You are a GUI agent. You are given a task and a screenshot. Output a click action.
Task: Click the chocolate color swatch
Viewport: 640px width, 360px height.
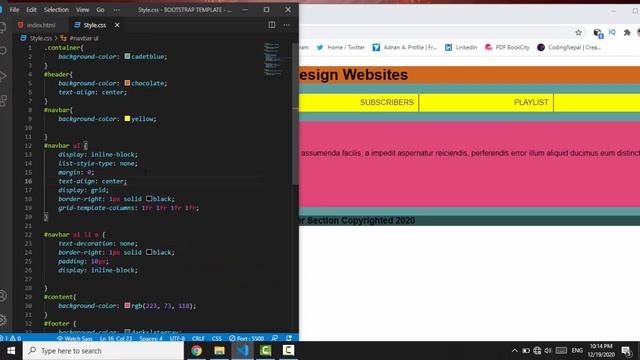(127, 83)
